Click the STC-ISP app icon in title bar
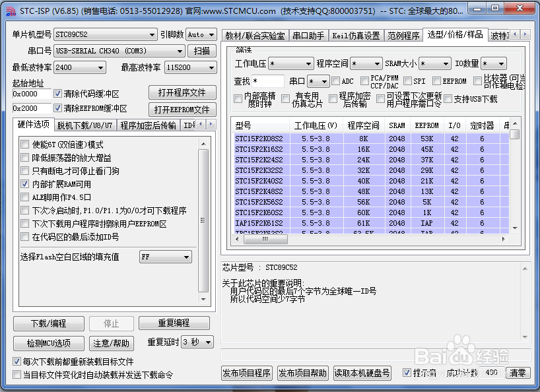Screen dimensions: 540x392 (x=11, y=11)
